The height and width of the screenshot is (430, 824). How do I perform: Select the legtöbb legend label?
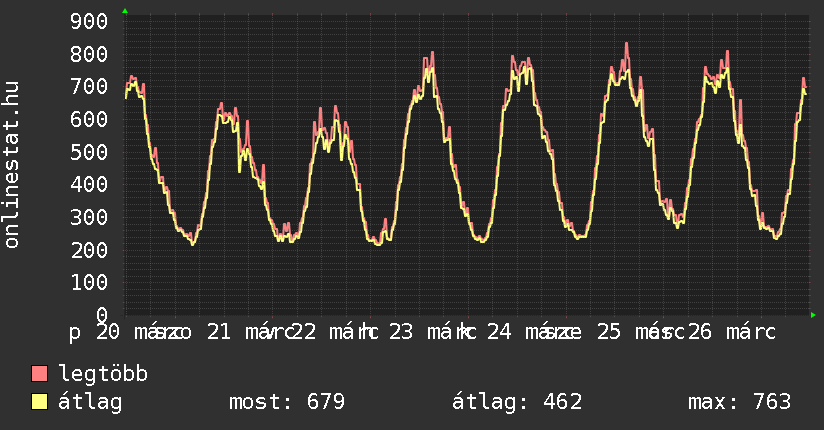click(104, 375)
